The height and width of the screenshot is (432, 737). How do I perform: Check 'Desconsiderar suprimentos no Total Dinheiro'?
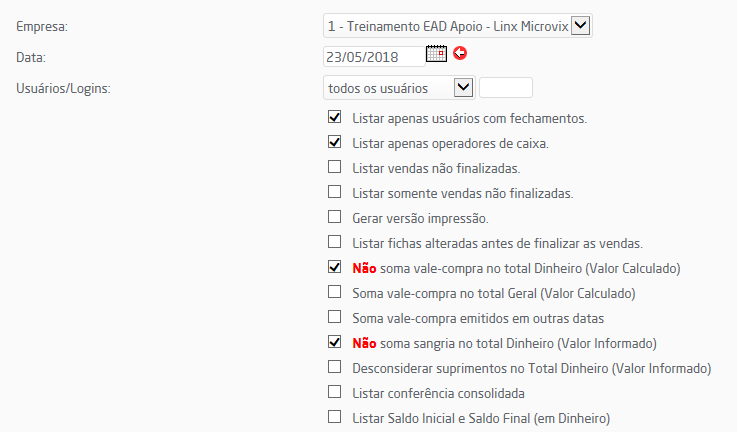[335, 367]
